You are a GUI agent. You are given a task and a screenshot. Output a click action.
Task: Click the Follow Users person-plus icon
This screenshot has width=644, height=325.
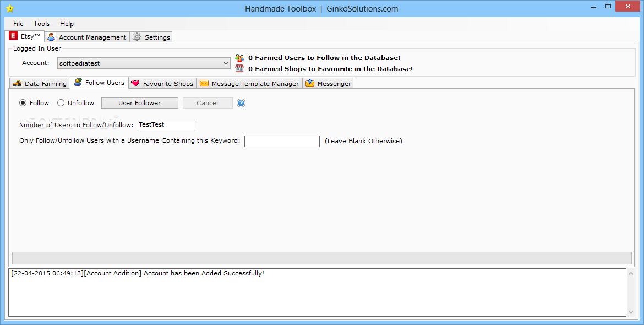tap(78, 82)
